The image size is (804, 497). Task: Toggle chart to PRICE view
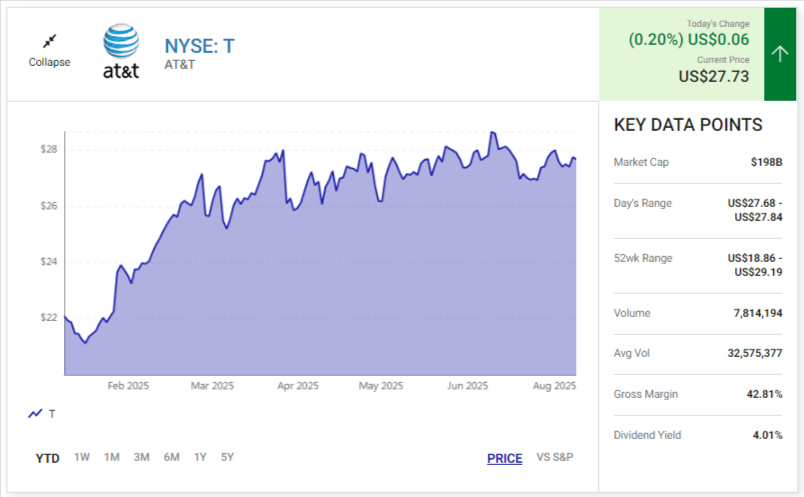(504, 459)
